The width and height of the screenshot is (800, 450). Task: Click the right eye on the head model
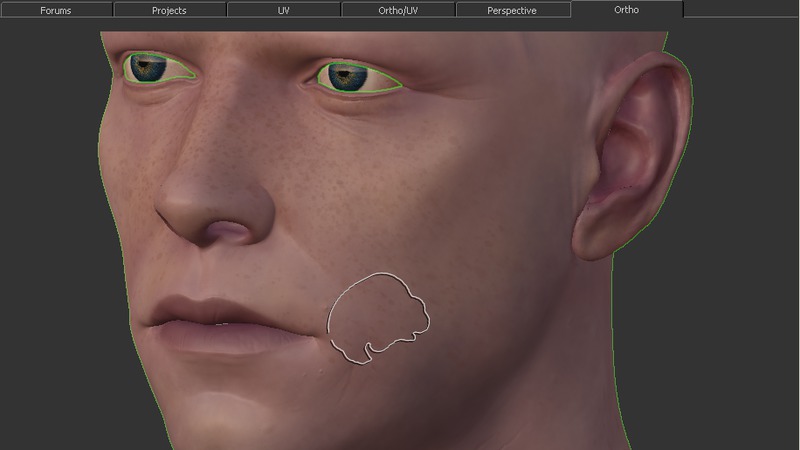pos(359,78)
